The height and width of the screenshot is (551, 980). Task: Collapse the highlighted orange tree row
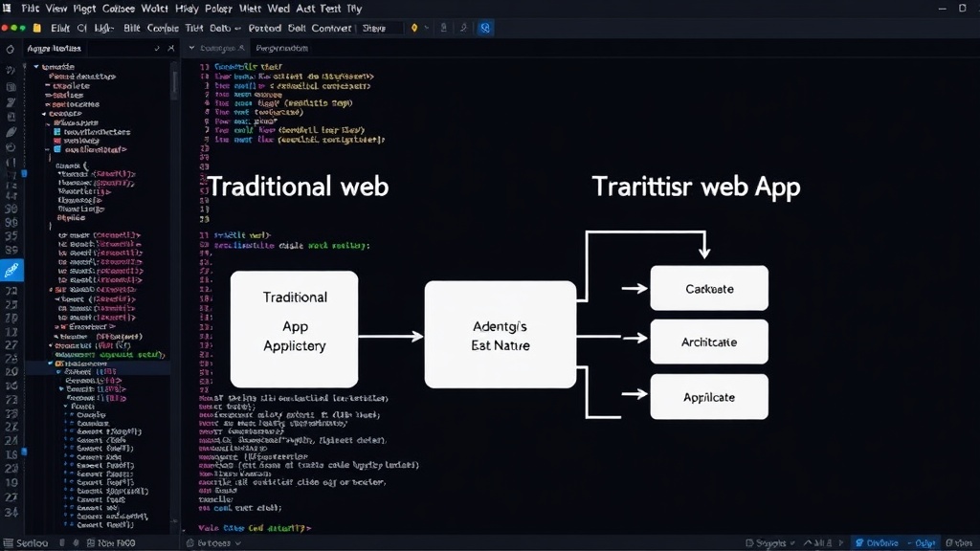[x=50, y=364]
